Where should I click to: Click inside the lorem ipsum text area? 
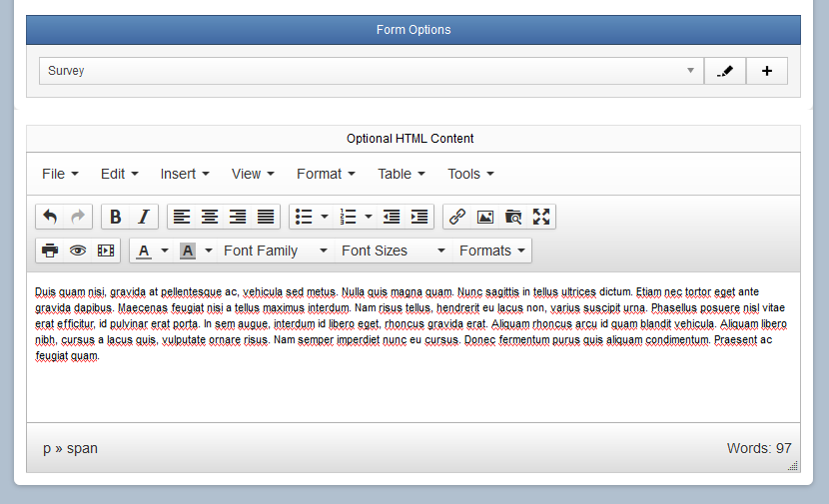click(413, 347)
